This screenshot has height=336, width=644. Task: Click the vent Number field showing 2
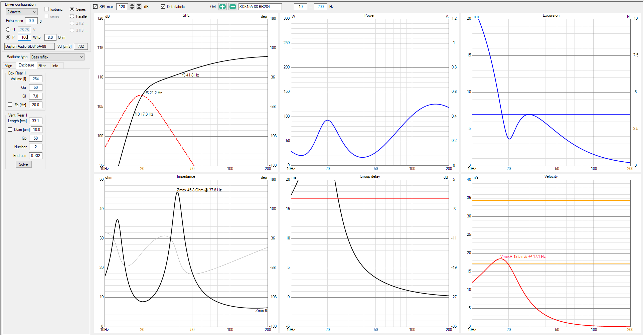[x=36, y=147]
